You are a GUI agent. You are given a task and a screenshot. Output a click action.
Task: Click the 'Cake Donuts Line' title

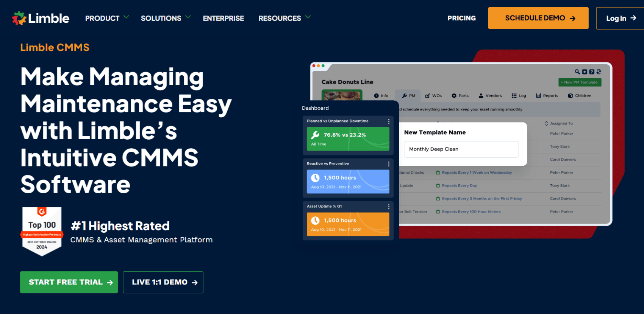pyautogui.click(x=347, y=82)
